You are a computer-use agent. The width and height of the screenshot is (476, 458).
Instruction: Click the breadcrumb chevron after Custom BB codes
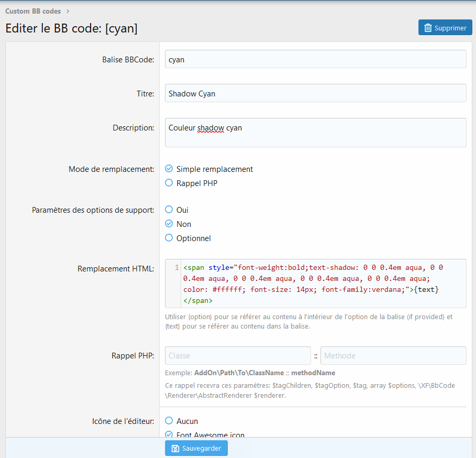[68, 11]
